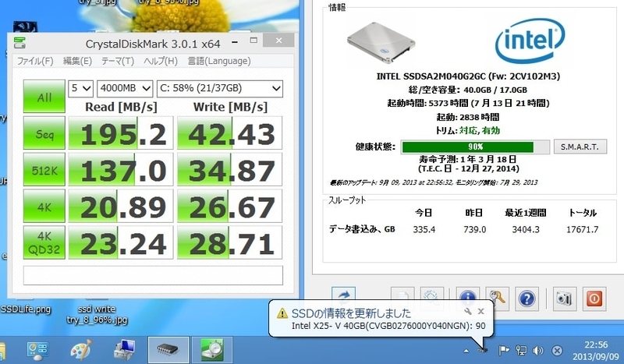Screen dimensions: 624x364
Task: Select the ssd write try_8_96%.jpg desktop file
Action: pyautogui.click(x=97, y=314)
